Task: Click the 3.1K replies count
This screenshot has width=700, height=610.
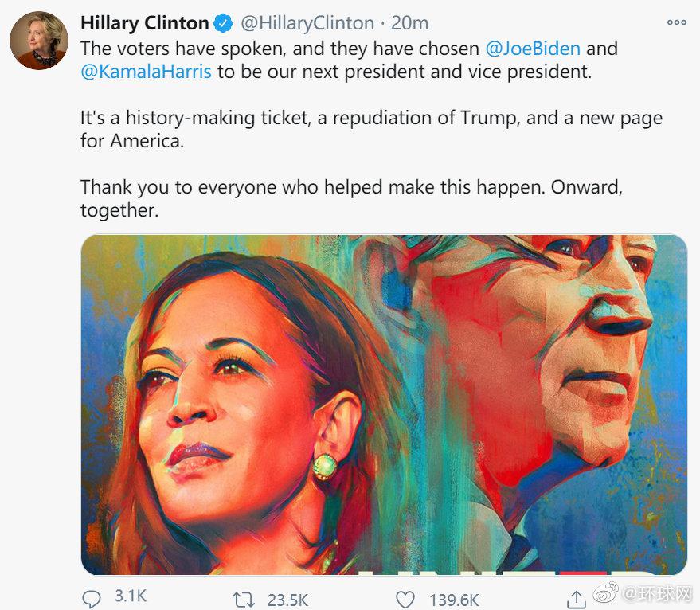Action: pyautogui.click(x=130, y=596)
